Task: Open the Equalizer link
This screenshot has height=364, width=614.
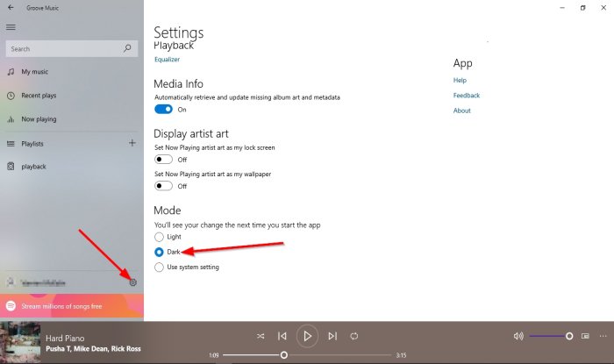Action: tap(167, 60)
